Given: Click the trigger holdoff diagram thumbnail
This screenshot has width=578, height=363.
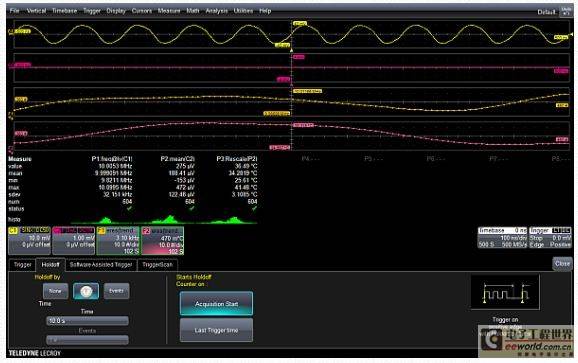Looking at the screenshot, I should (x=505, y=292).
